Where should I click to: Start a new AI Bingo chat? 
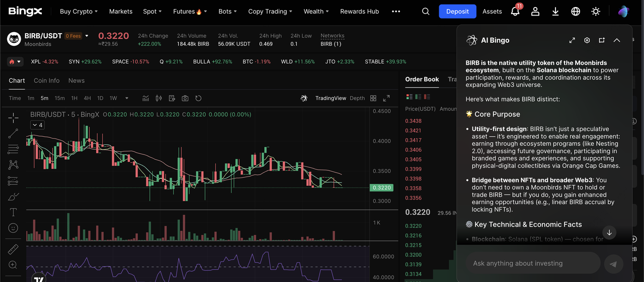[602, 40]
